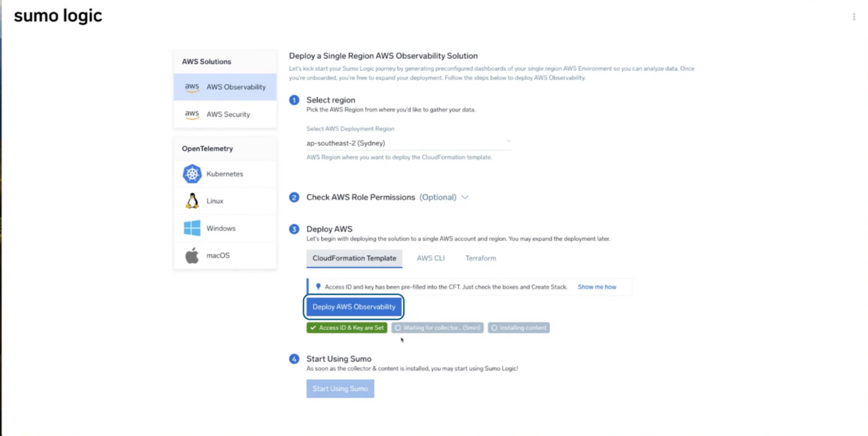
Task: Select the AWS Observability solution icon
Action: pyautogui.click(x=192, y=87)
